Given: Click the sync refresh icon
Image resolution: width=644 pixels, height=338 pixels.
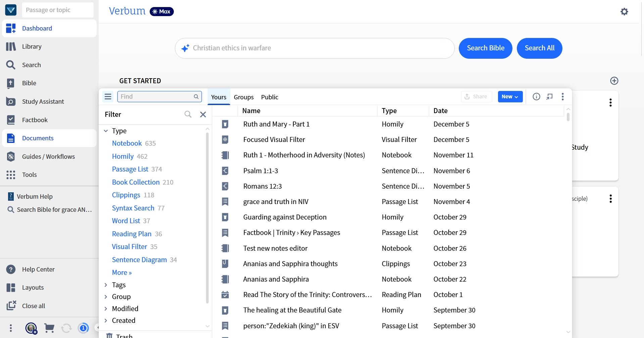Looking at the screenshot, I should point(66,328).
